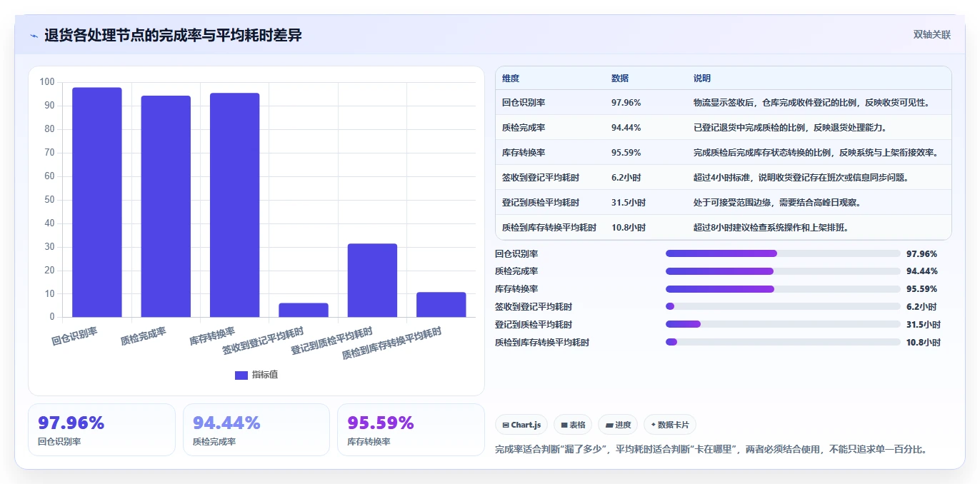Click the 6.2小时 progress bar
This screenshot has width=980, height=484.
783,307
